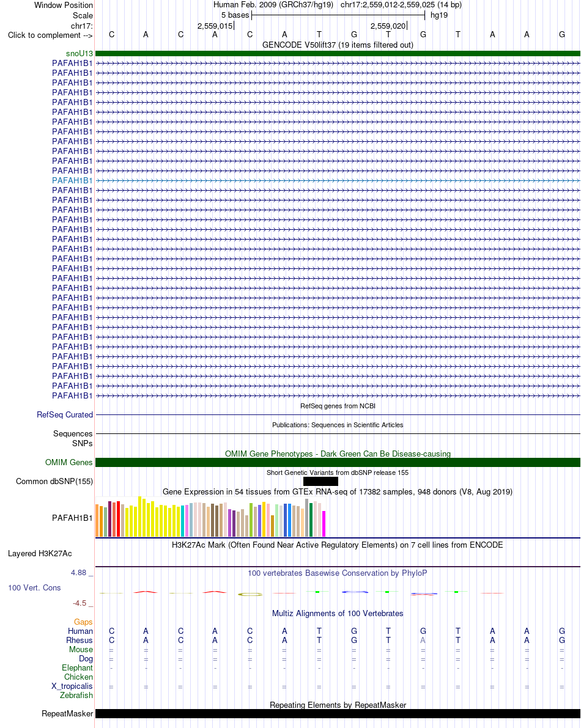581x728 pixels.
Task: Click the GENCODE V50lift37 track title
Action: (338, 45)
